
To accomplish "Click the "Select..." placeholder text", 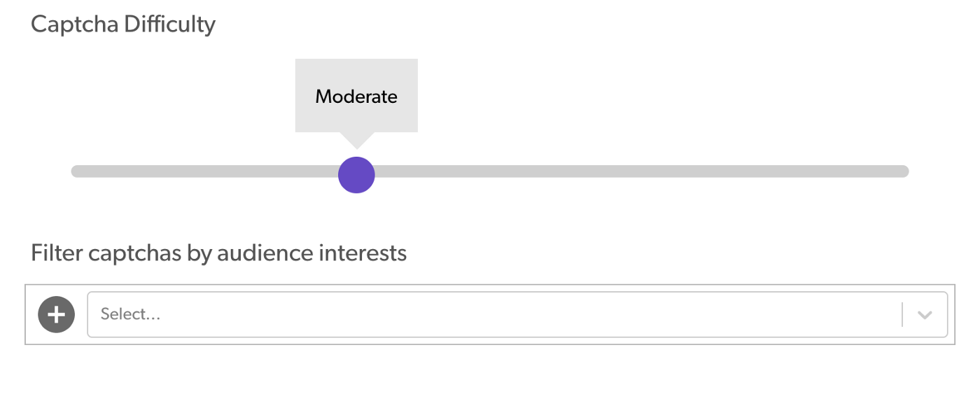I will [131, 314].
